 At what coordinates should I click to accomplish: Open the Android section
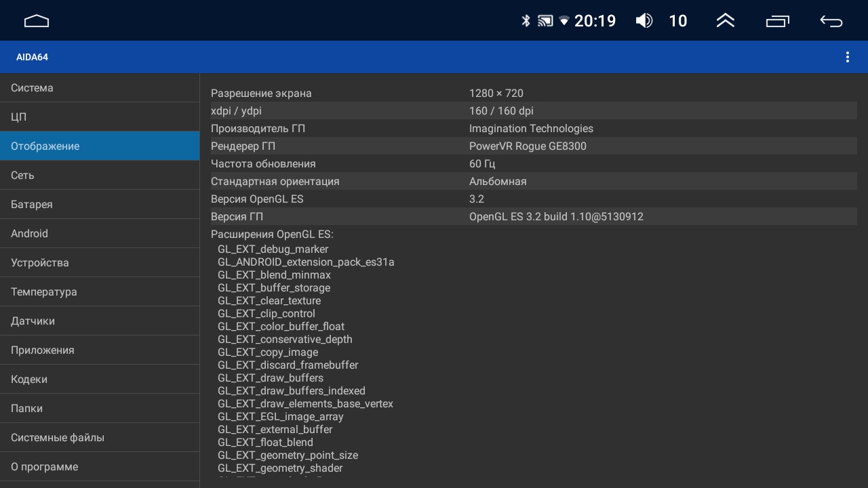click(x=100, y=234)
